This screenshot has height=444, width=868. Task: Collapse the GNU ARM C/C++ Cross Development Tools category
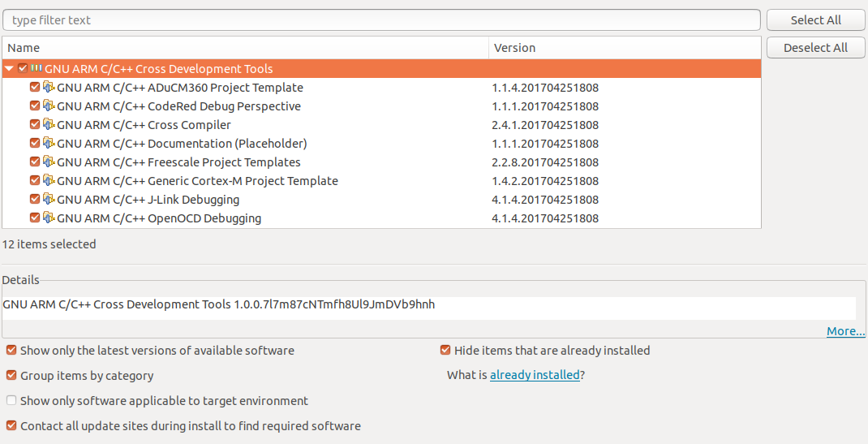[9, 69]
